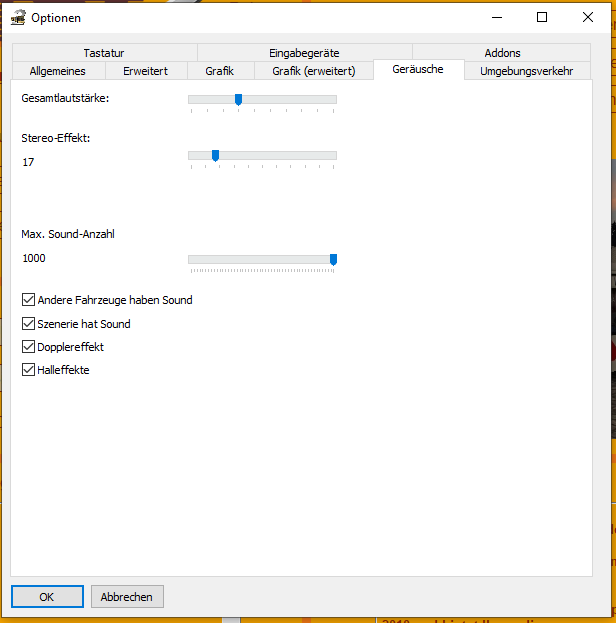Click the Optionen window title icon
The image size is (616, 623).
pos(17,17)
